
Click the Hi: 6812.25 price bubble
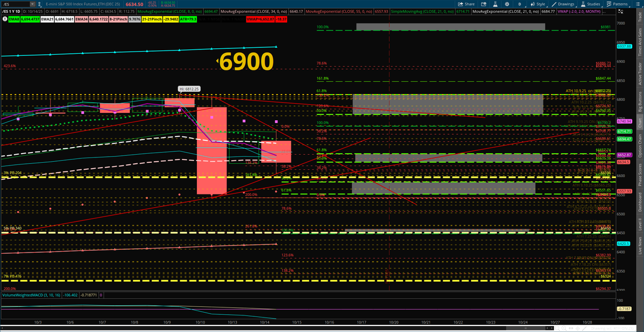(x=189, y=89)
